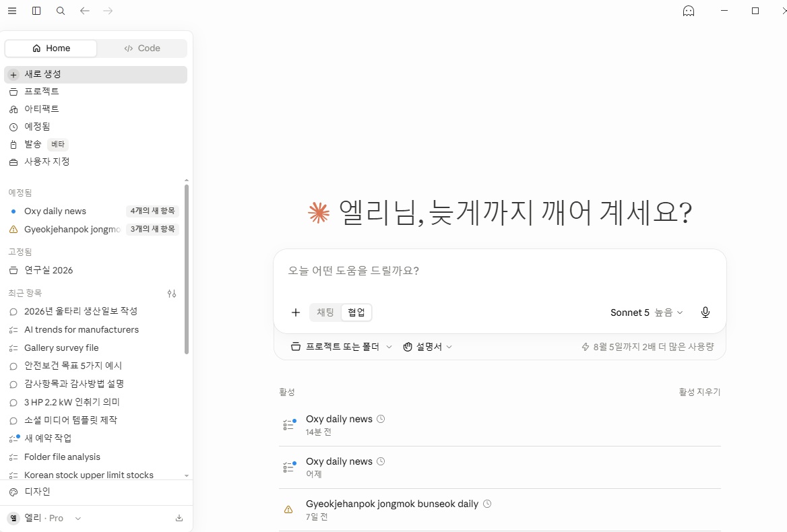Click the clock icon next to Gyeokjehanpok jongmok bunseok daily

[487, 504]
